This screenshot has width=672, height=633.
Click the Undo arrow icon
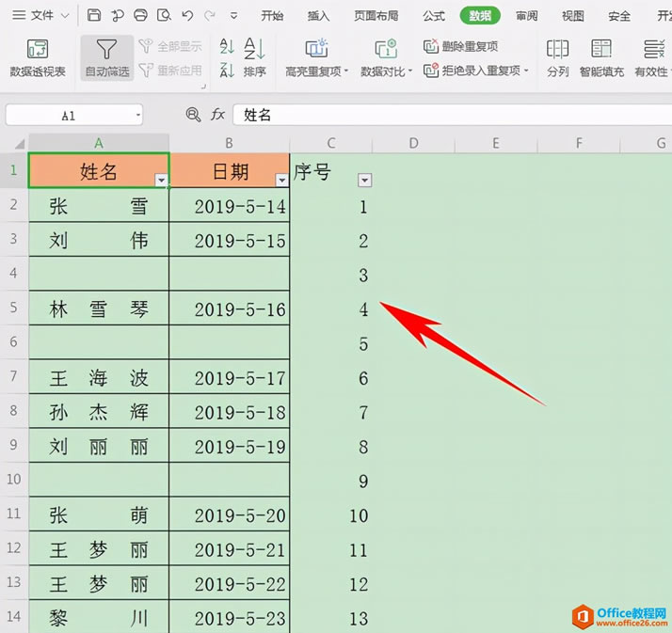(187, 16)
